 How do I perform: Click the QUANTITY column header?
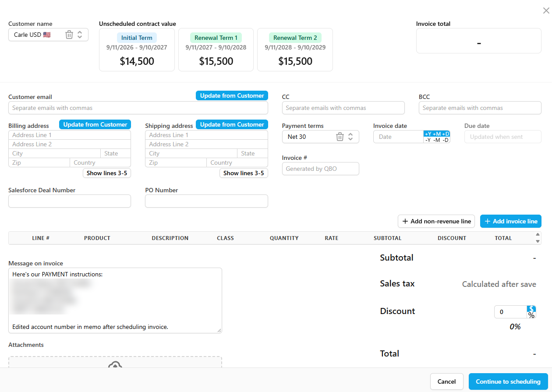pos(284,238)
